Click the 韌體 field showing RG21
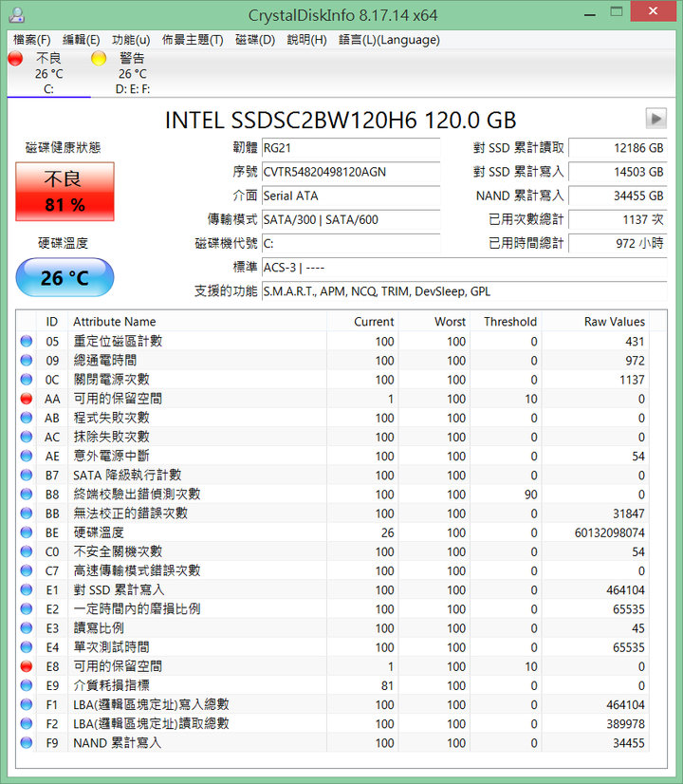Image resolution: width=683 pixels, height=784 pixels. [x=351, y=148]
